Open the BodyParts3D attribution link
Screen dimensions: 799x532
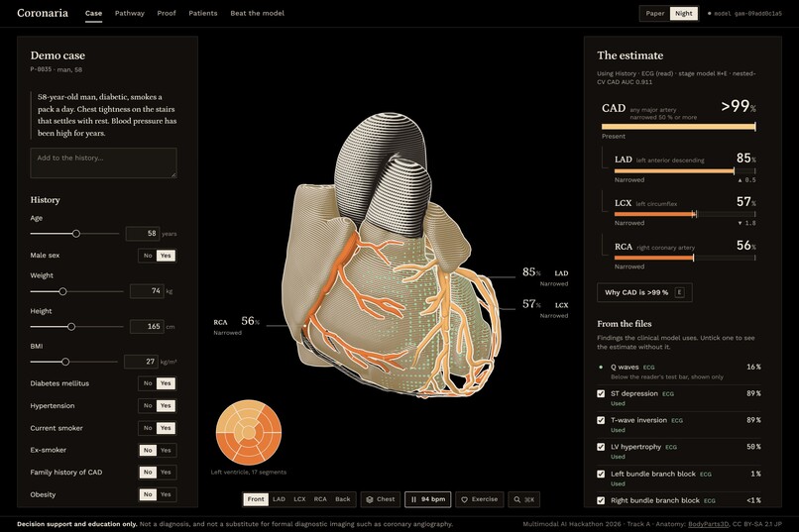point(709,524)
